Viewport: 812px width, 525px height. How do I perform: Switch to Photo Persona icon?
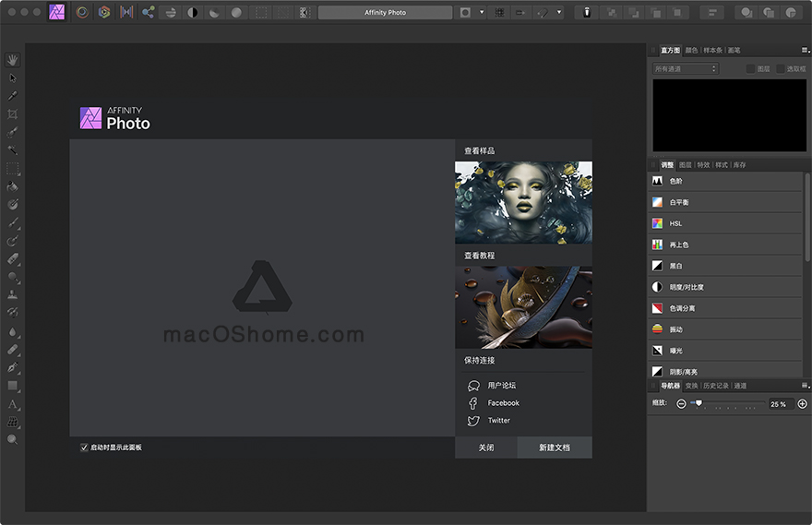57,12
